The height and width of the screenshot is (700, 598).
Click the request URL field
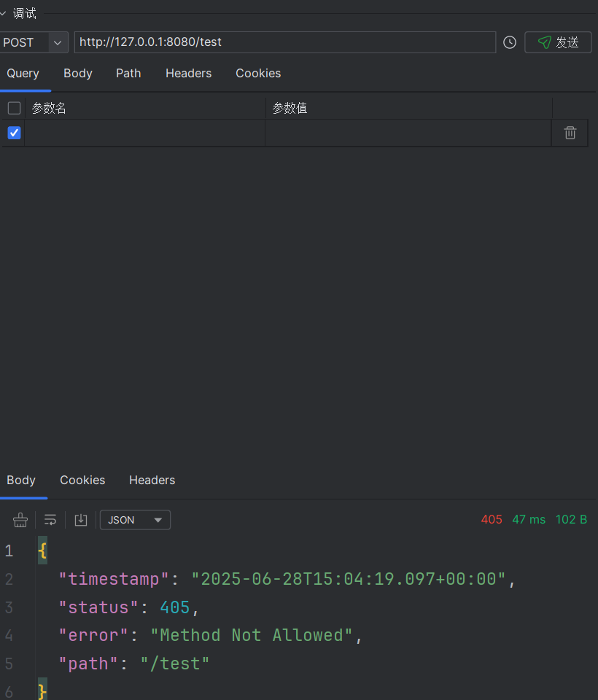click(x=285, y=42)
